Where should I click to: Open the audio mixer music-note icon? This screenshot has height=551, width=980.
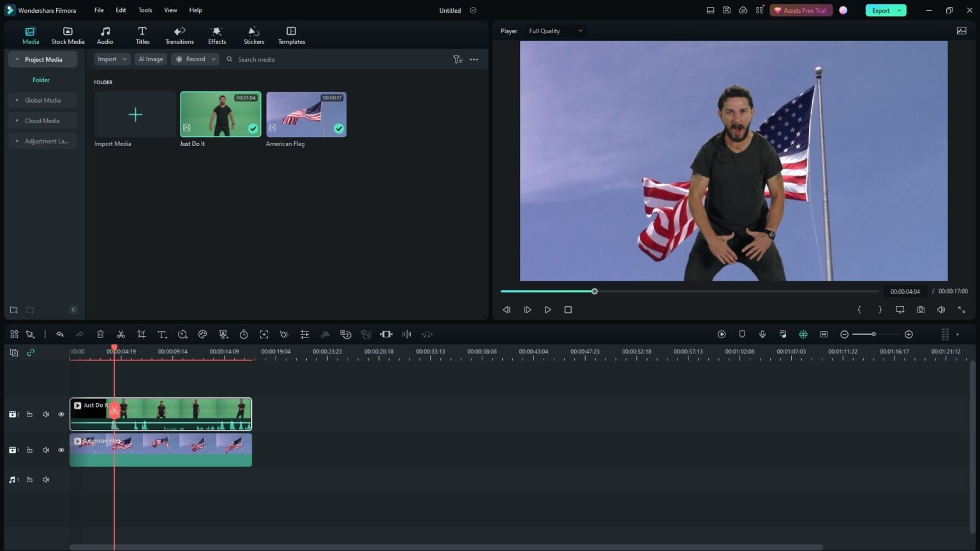783,334
